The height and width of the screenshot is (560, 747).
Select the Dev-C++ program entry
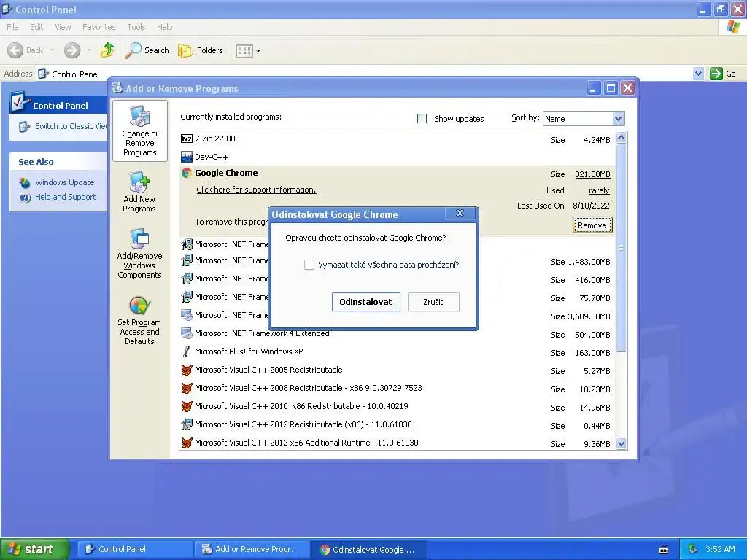(398, 157)
